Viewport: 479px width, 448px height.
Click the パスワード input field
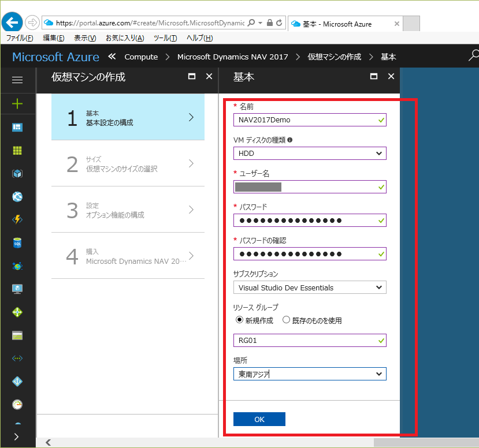click(x=310, y=221)
